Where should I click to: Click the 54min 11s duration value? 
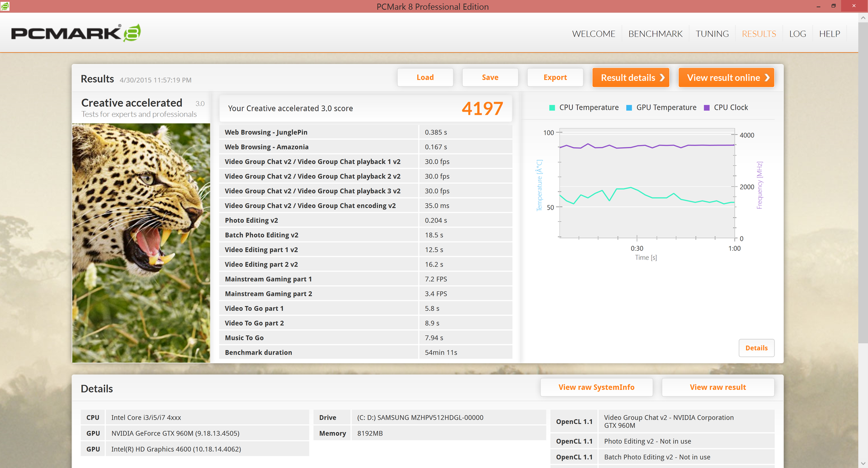tap(441, 352)
